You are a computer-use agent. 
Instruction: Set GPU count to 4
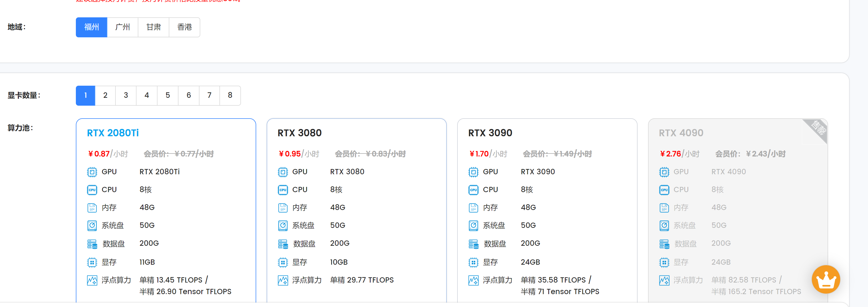pyautogui.click(x=147, y=95)
